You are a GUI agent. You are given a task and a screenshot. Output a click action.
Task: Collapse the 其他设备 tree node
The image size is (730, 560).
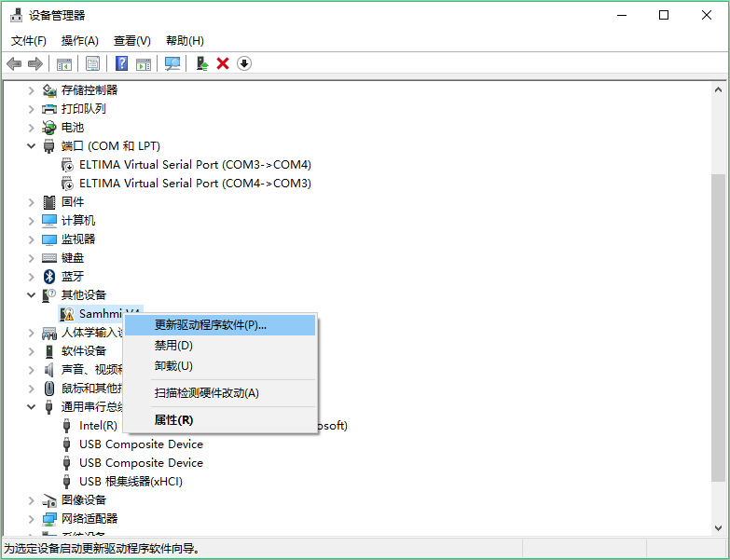click(31, 295)
